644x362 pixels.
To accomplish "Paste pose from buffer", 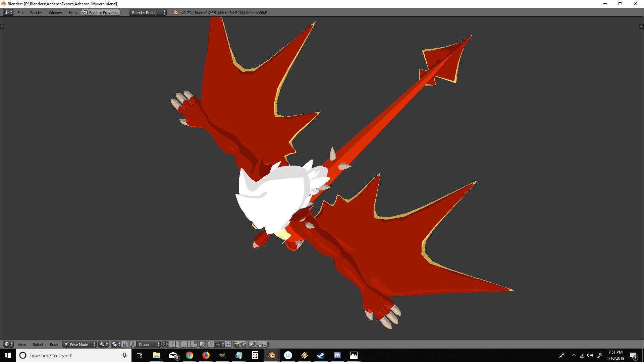I will pos(258,344).
